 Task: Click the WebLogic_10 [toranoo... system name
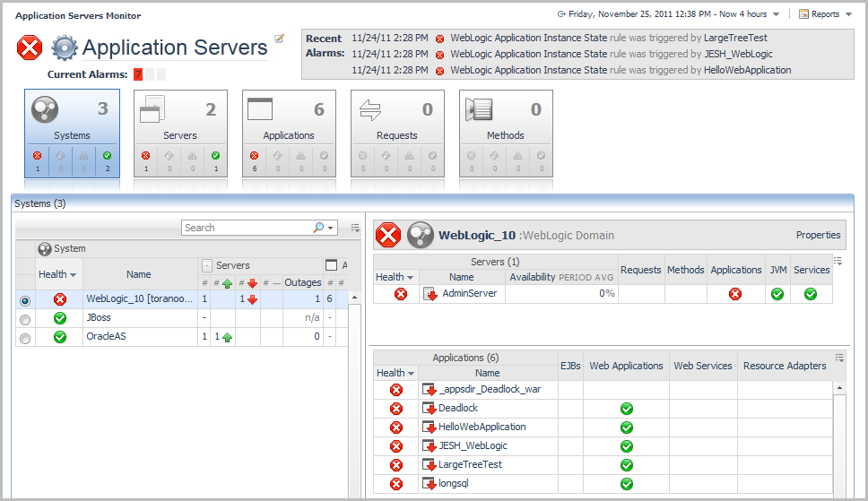140,299
